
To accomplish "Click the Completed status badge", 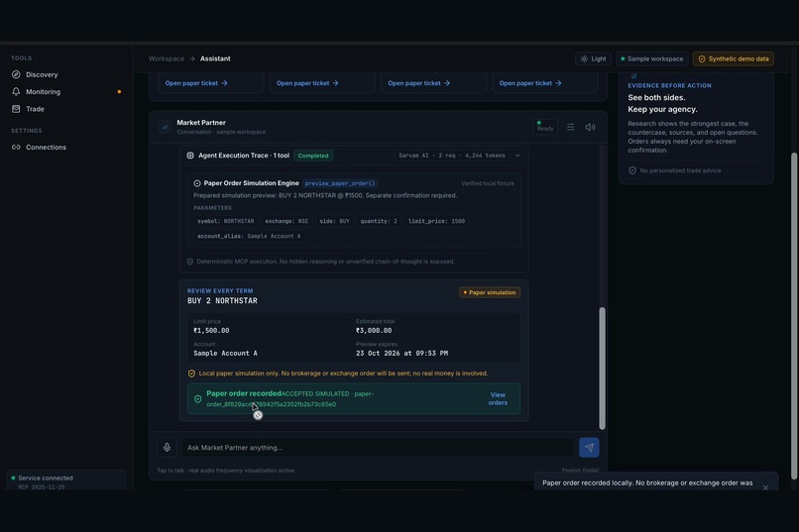I will tap(313, 156).
